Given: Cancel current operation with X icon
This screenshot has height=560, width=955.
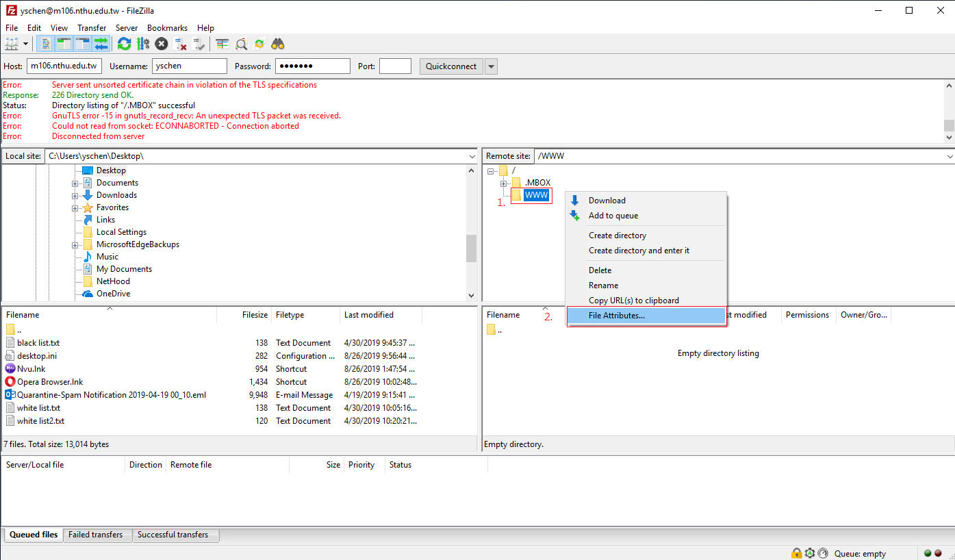Looking at the screenshot, I should pyautogui.click(x=162, y=44).
